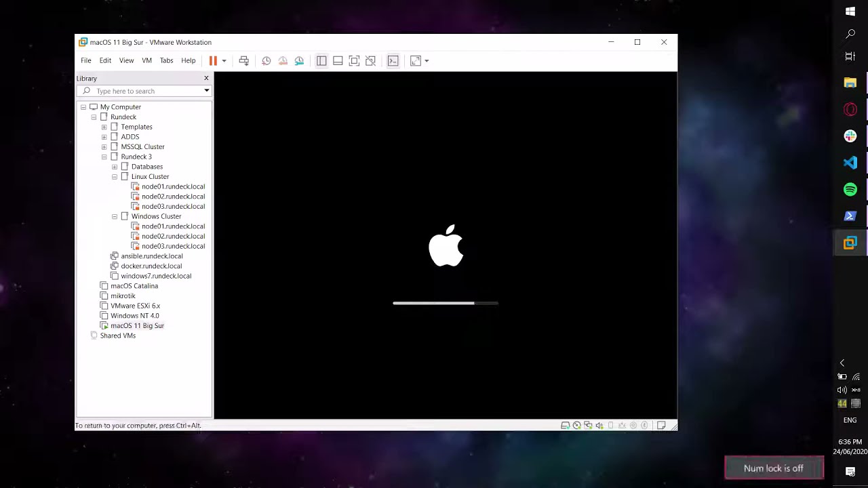
Task: Open the snapshot manager
Action: coord(299,61)
